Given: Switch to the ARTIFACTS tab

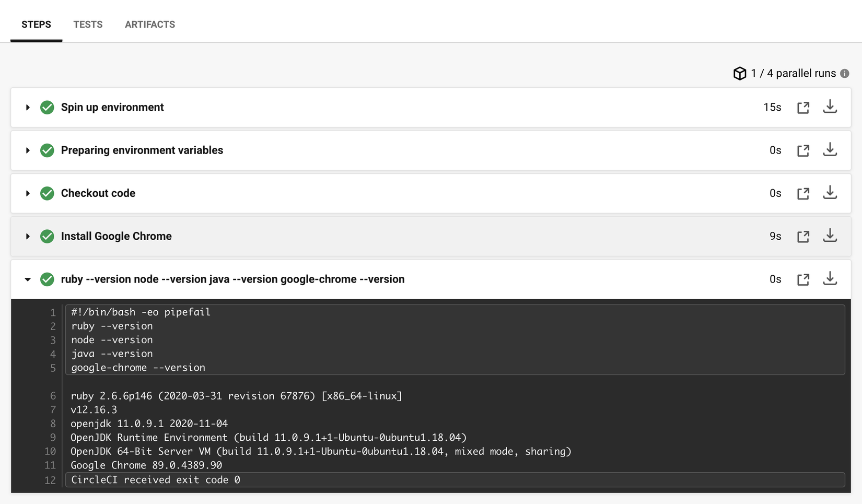Looking at the screenshot, I should pos(150,25).
